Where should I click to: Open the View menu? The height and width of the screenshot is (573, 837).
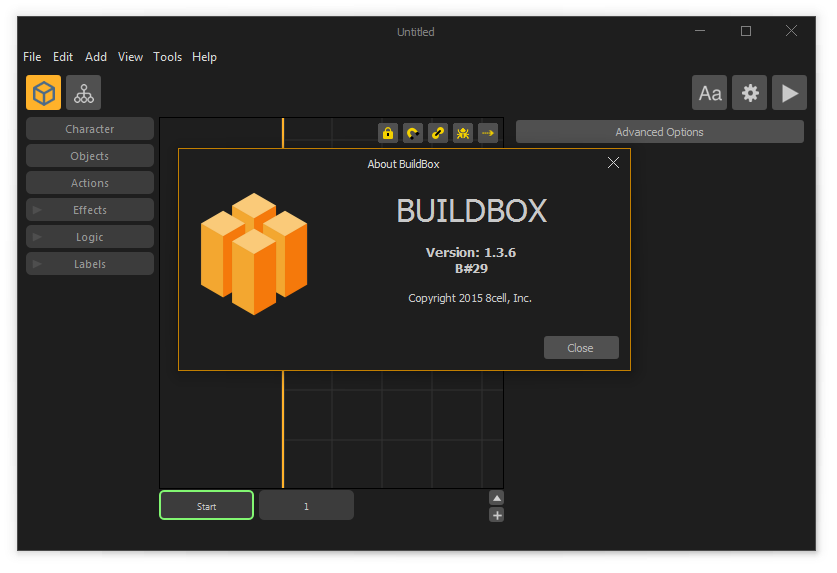tap(130, 57)
